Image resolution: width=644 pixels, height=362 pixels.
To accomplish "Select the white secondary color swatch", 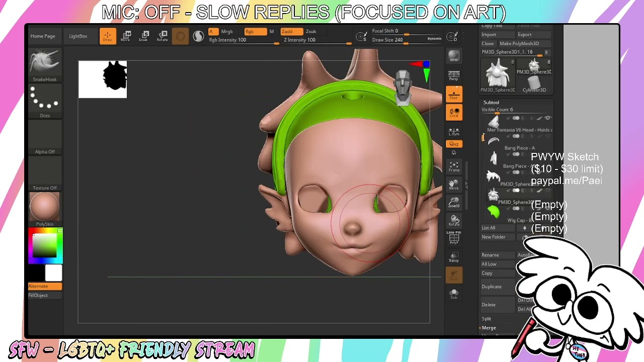I will pyautogui.click(x=53, y=273).
